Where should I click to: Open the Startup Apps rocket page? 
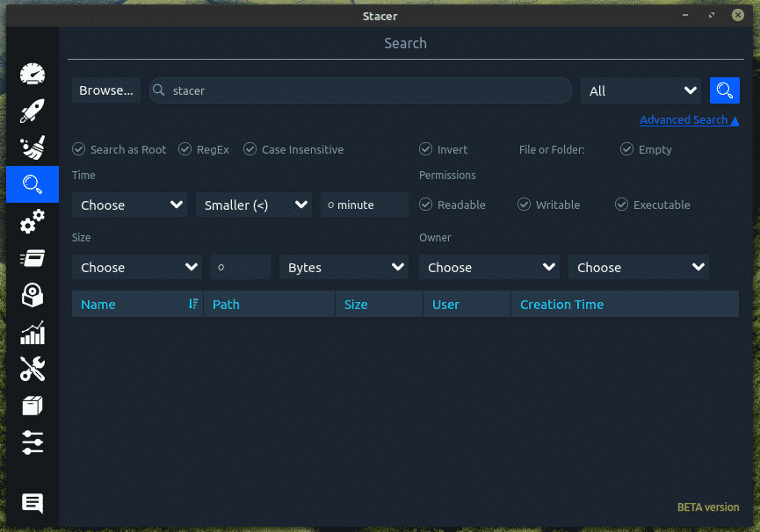click(33, 111)
